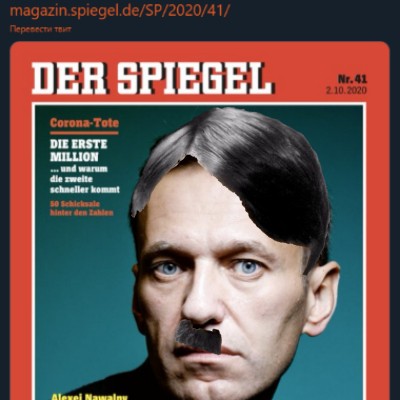Click the word 'SPIEGEL' in the masthead
This screenshot has height=400, width=400.
[196, 78]
